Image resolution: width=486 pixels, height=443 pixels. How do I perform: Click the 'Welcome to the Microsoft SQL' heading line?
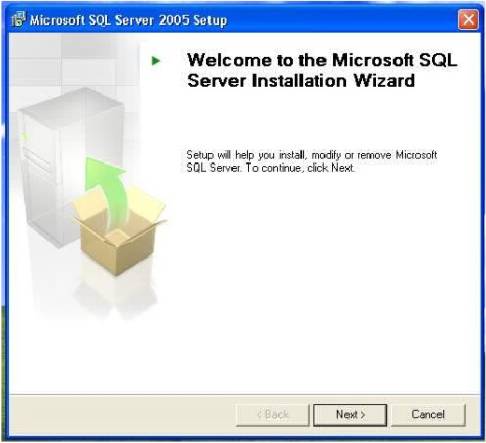322,60
